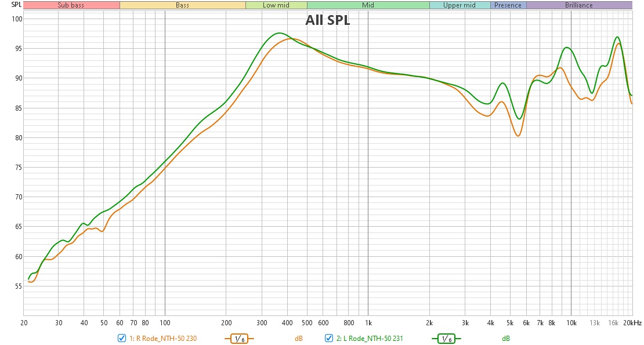Click the Brilliance band label

[579, 5]
